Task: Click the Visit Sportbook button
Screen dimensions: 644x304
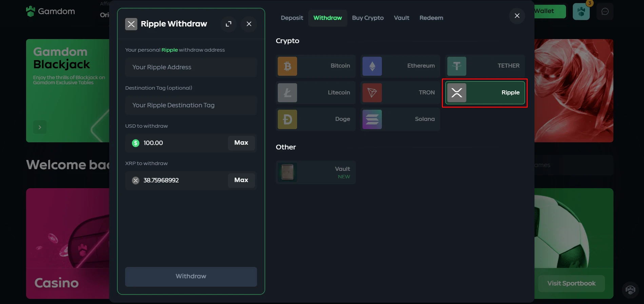Action: [x=571, y=284]
